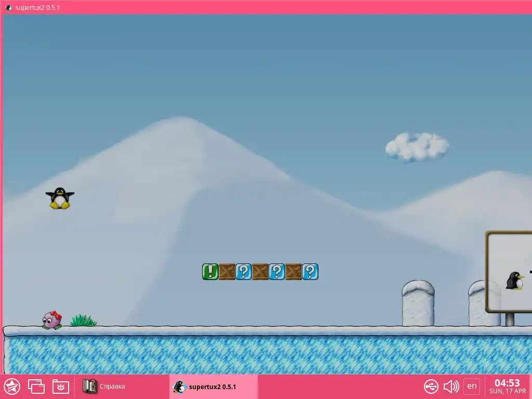Open the volume speaker tray icon
This screenshot has width=532, height=399.
pyautogui.click(x=451, y=387)
